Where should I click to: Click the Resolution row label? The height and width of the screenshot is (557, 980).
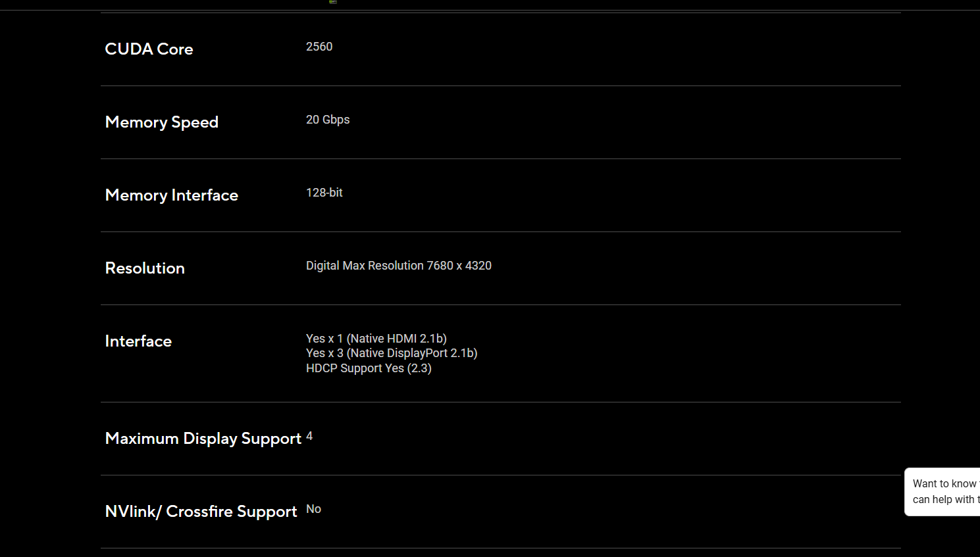click(145, 268)
